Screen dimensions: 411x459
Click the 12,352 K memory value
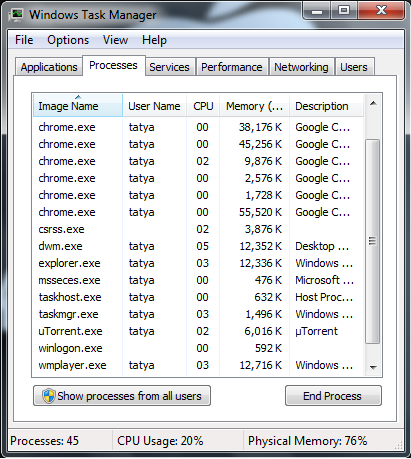(261, 246)
